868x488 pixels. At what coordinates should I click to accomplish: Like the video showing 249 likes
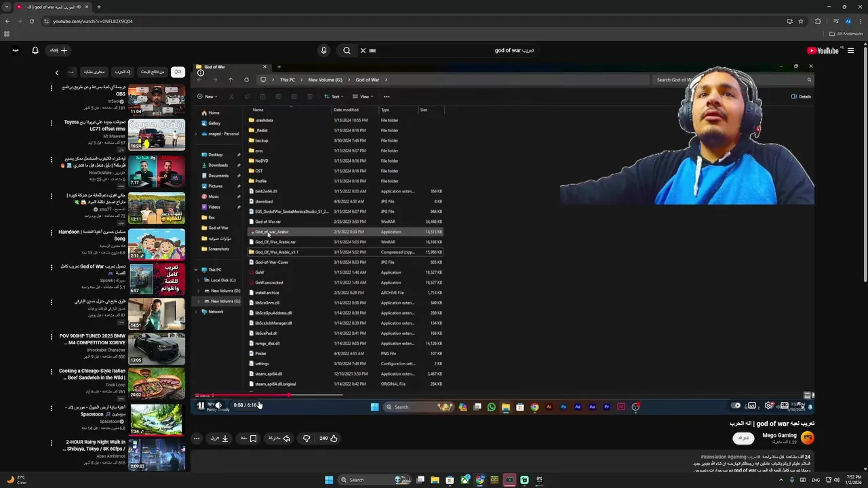click(x=328, y=439)
